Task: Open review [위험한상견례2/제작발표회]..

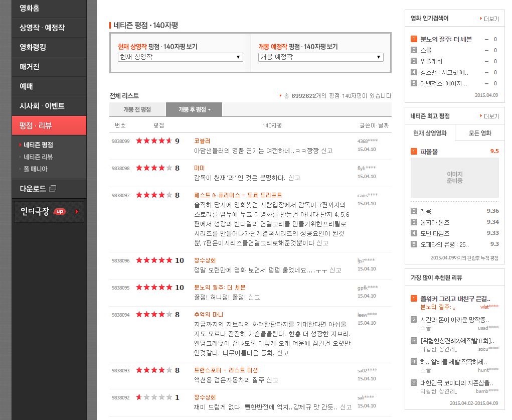Action: (x=457, y=341)
